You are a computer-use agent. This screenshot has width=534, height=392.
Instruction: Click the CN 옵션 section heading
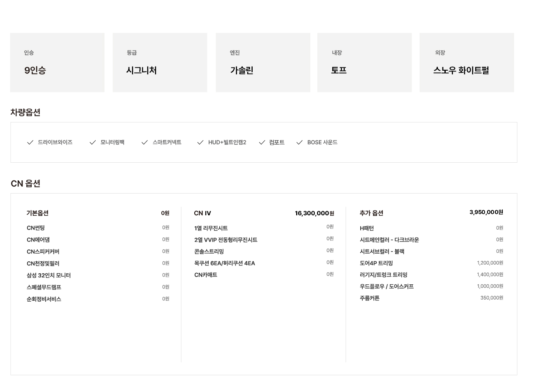[25, 184]
